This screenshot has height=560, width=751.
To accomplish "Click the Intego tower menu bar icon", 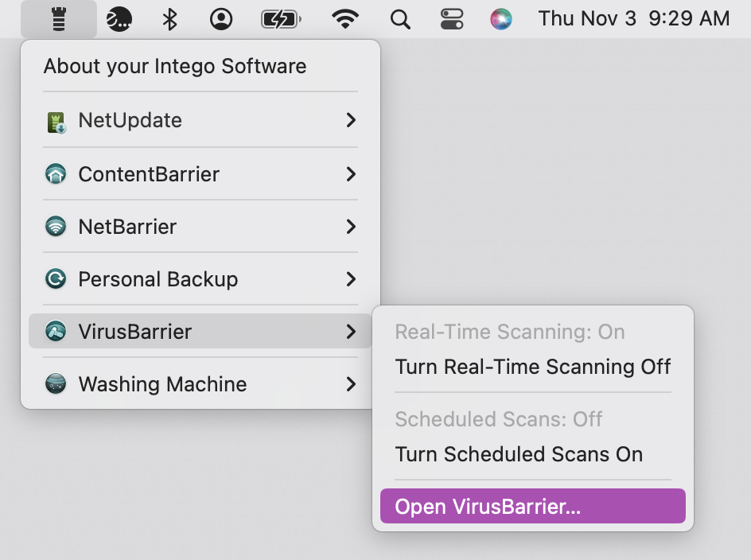I will pyautogui.click(x=58, y=19).
